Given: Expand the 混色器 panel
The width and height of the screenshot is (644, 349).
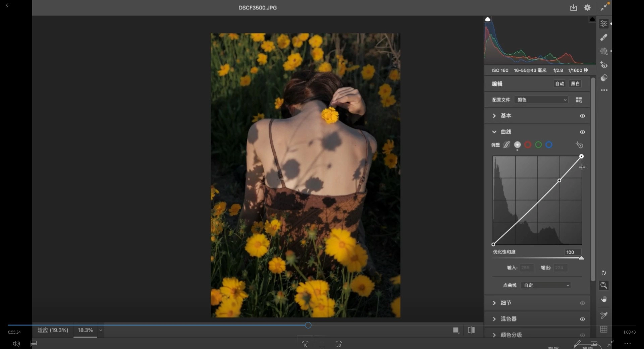Looking at the screenshot, I should coord(494,319).
